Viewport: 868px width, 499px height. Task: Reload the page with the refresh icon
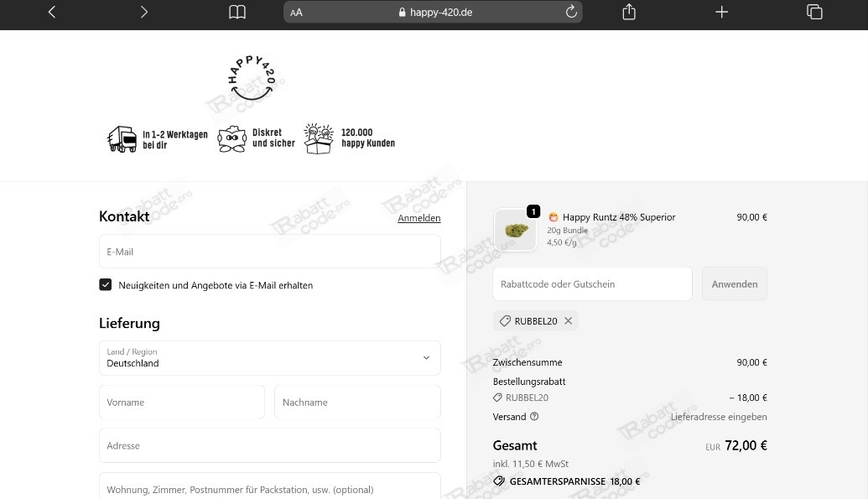(571, 12)
